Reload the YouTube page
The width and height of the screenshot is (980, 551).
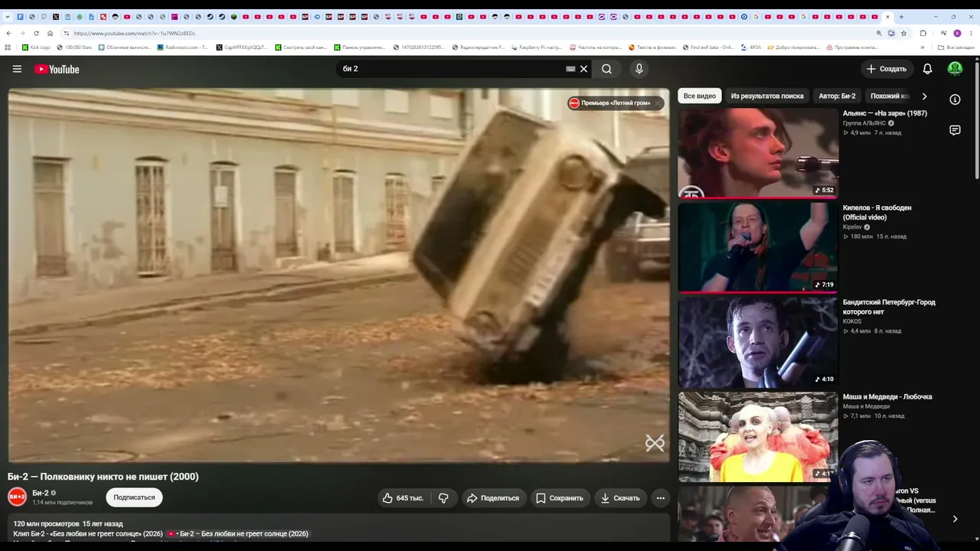coord(36,33)
